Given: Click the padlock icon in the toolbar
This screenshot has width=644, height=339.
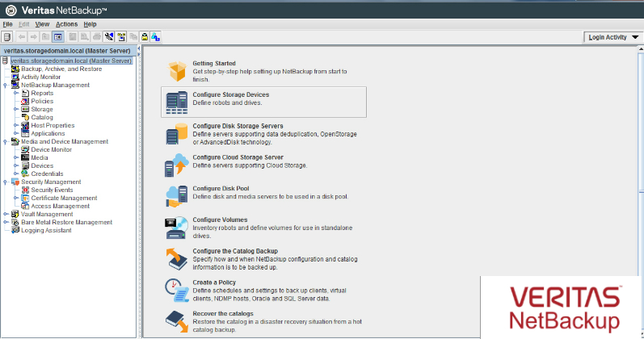Looking at the screenshot, I should pos(144,37).
